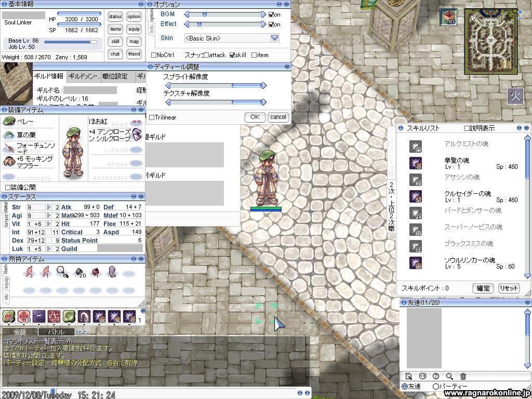Switch to the 会話 chat tab
This screenshot has height=399, width=532.
click(x=19, y=331)
